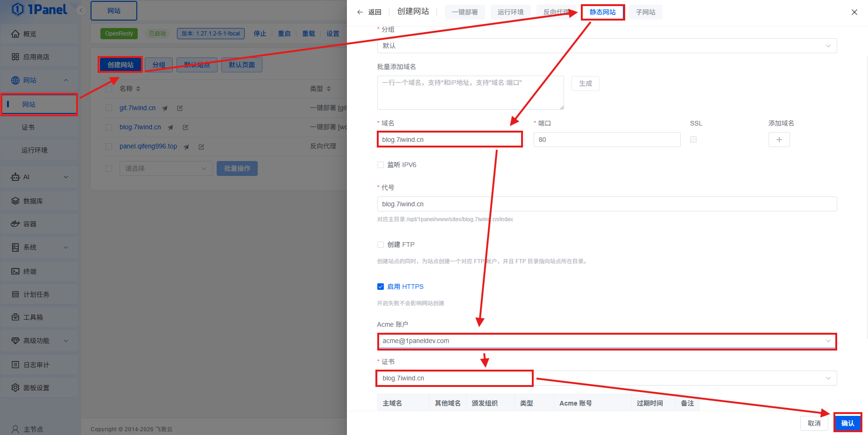
Task: Open 面板设置 gear icon in sidebar
Action: pos(15,388)
